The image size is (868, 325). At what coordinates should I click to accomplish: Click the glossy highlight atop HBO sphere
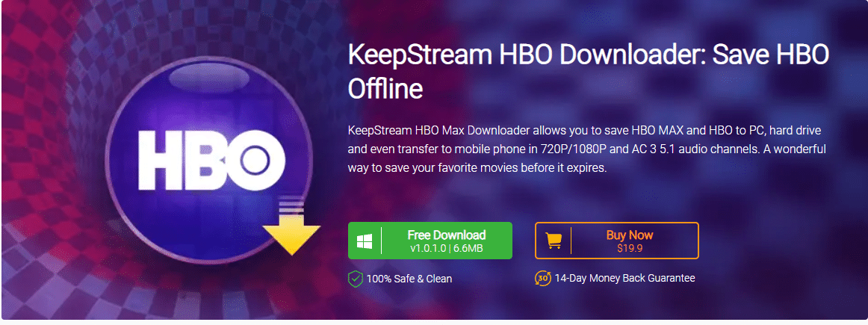point(208,74)
